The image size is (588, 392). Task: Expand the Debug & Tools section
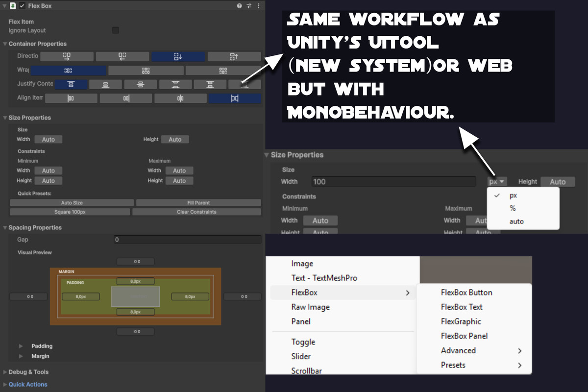(x=5, y=372)
